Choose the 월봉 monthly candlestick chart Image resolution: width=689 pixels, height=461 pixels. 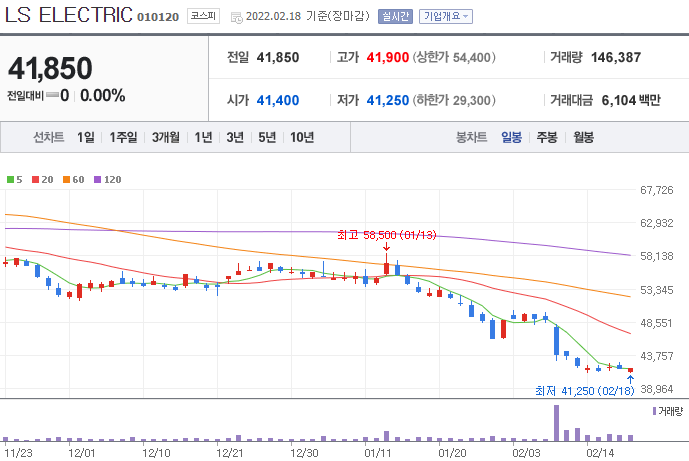point(584,137)
